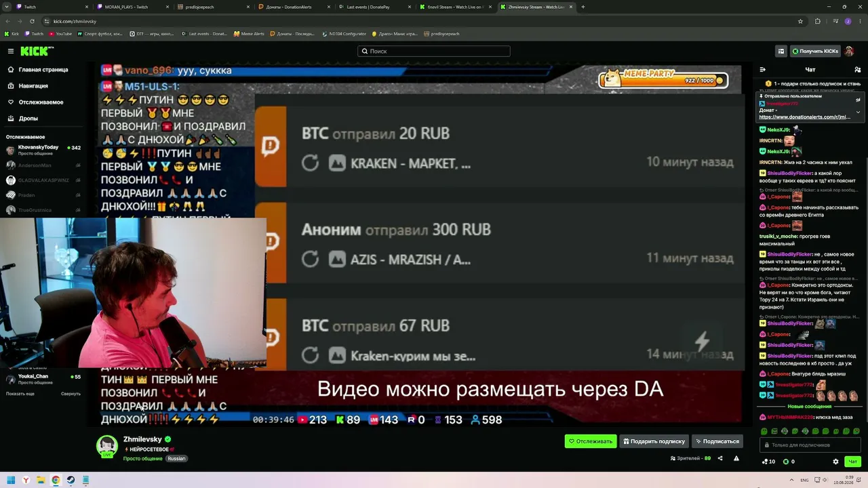Image resolution: width=868 pixels, height=488 pixels.
Task: Open AndersionMan channel in sidebar
Action: 43,165
